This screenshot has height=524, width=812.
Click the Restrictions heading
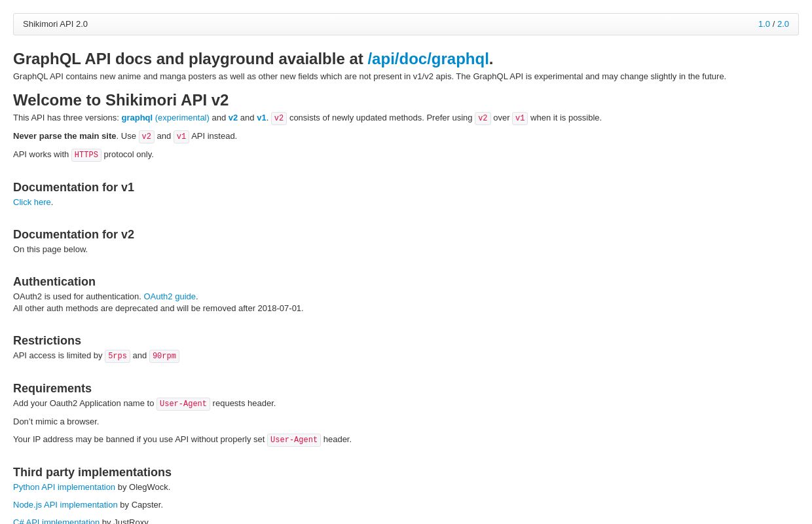[47, 341]
